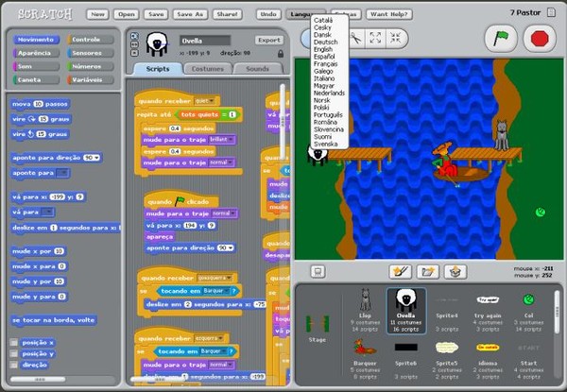This screenshot has width=567, height=392.
Task: Select the try again sprite
Action: click(x=488, y=310)
